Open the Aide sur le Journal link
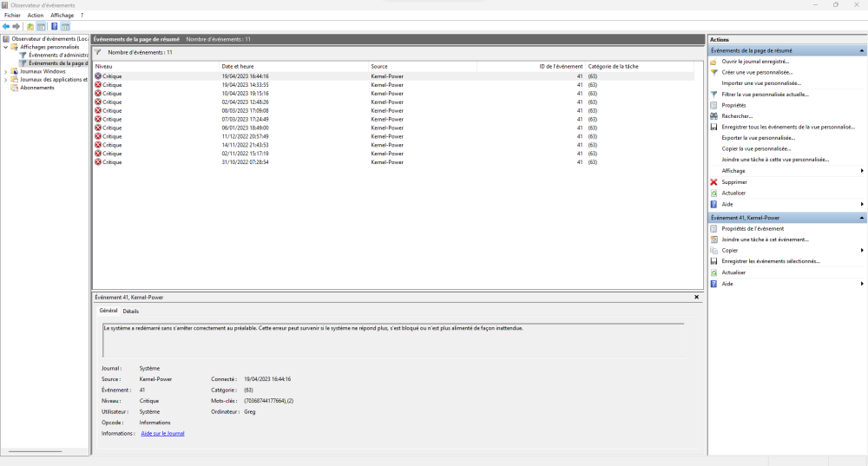Image resolution: width=868 pixels, height=466 pixels. 163,433
